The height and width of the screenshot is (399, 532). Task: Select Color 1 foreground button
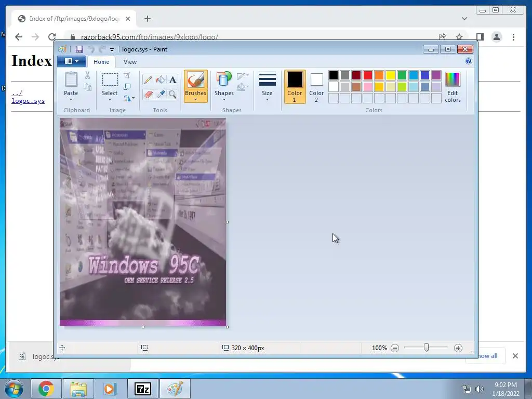(x=295, y=87)
